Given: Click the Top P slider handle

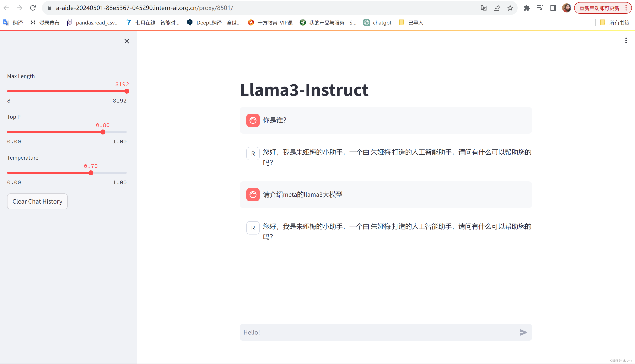Looking at the screenshot, I should (x=103, y=132).
